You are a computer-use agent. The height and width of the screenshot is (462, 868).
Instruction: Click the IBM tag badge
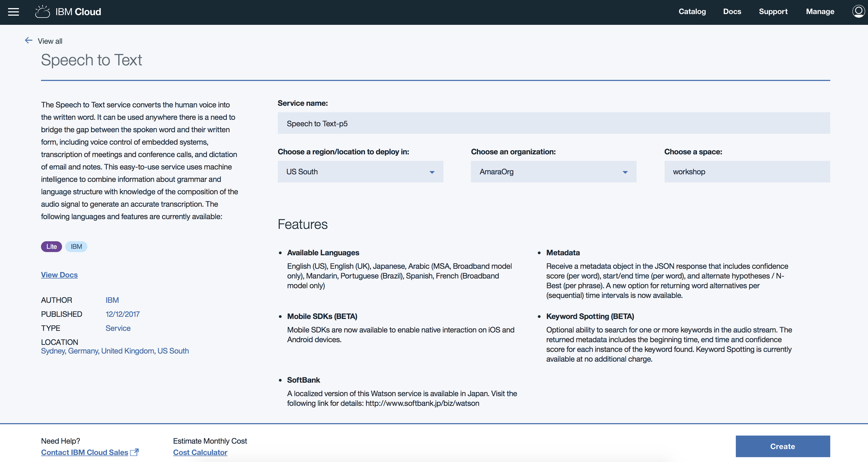point(76,246)
